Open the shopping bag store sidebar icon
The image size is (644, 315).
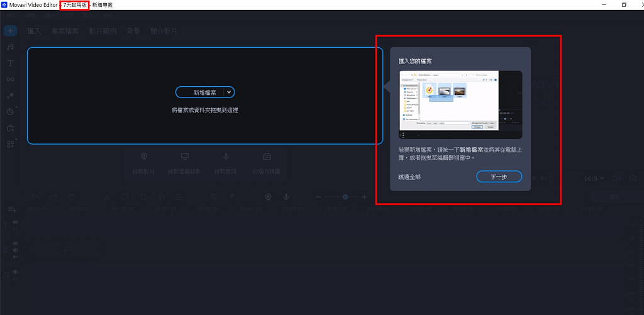click(11, 128)
